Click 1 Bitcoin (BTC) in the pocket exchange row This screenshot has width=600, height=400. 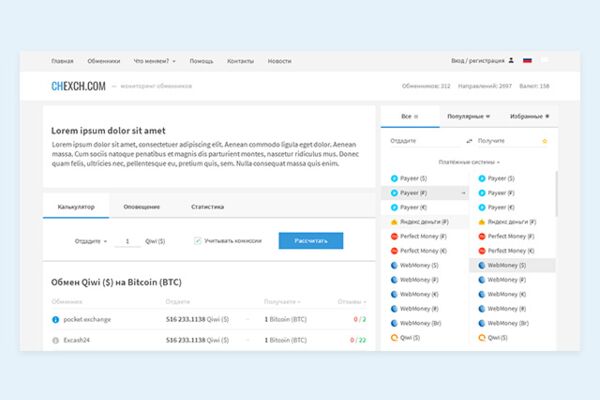[285, 319]
